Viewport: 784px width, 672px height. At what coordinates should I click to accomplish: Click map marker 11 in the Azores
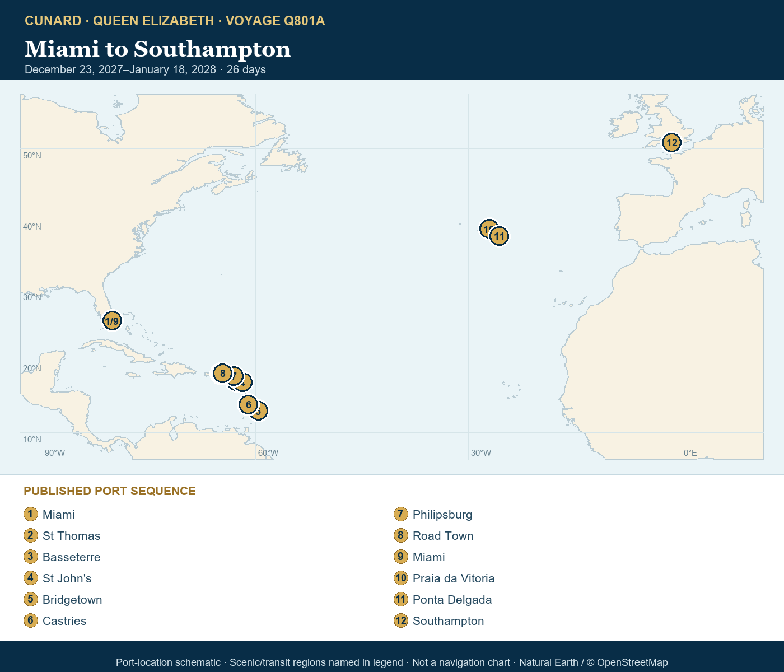pos(499,236)
